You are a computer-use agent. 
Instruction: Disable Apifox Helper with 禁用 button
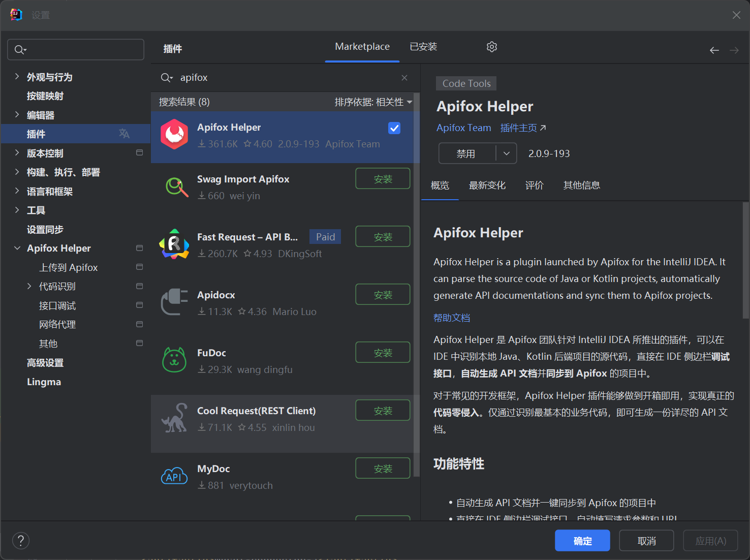pos(466,153)
